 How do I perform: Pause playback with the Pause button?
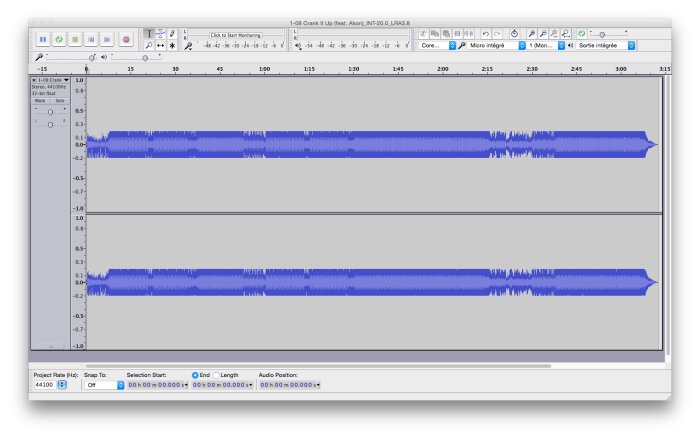pyautogui.click(x=43, y=39)
